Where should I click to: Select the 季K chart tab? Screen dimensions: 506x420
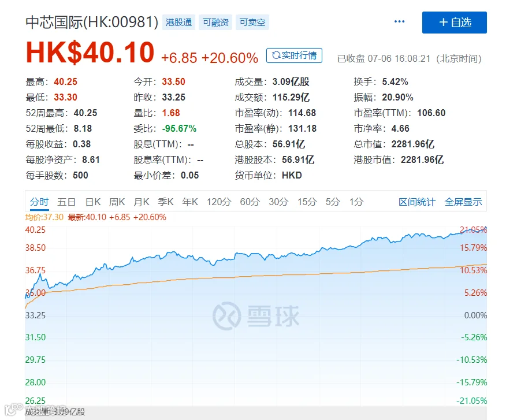point(166,202)
